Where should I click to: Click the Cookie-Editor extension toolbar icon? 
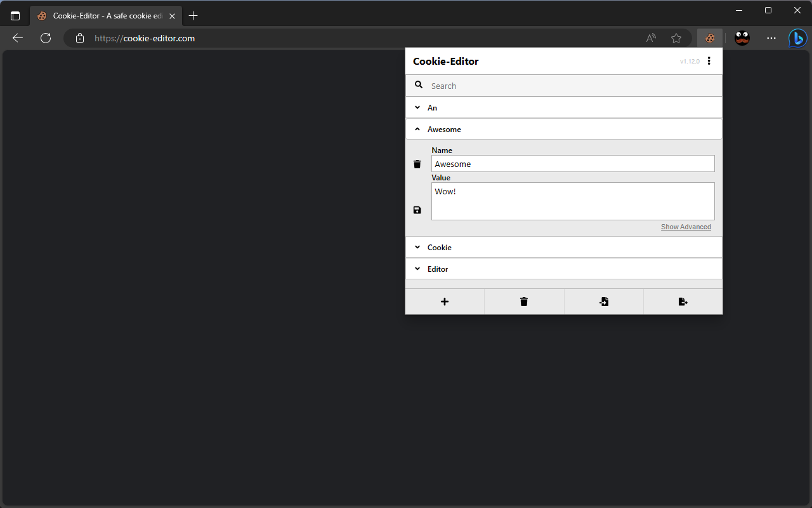coord(710,38)
